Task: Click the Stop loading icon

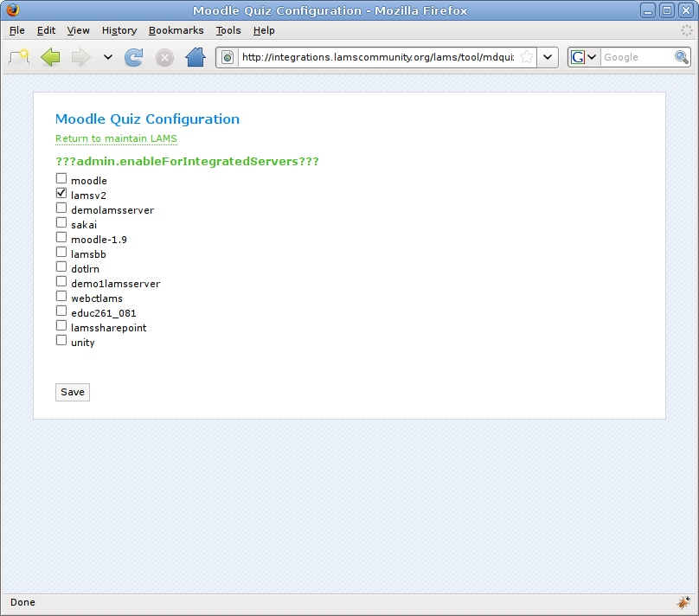Action: coord(164,57)
